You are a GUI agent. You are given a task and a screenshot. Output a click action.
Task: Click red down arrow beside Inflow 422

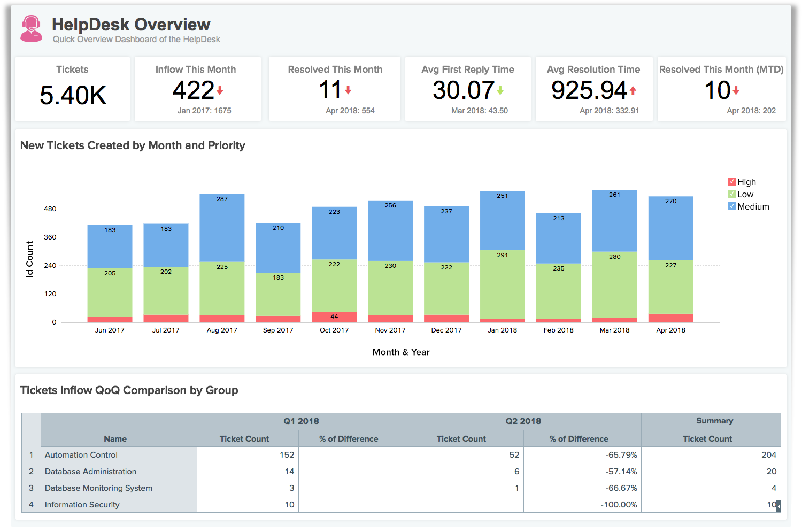[220, 90]
